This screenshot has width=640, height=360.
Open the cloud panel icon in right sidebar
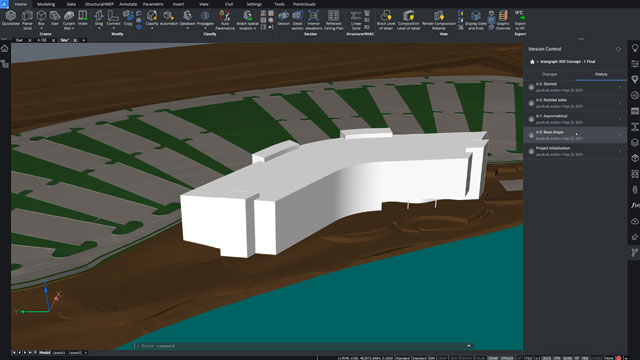pos(635,221)
